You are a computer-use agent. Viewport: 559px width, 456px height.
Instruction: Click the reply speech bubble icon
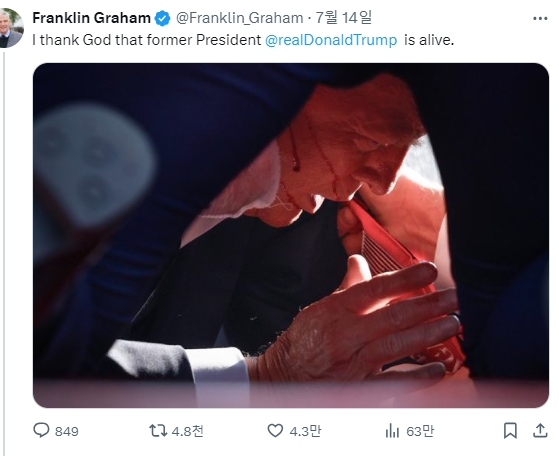click(x=41, y=430)
